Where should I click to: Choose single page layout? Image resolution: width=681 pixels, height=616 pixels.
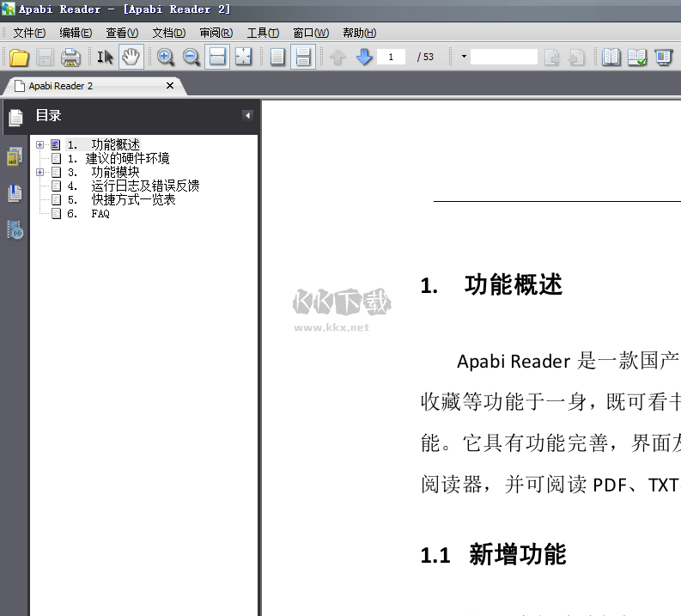[277, 57]
